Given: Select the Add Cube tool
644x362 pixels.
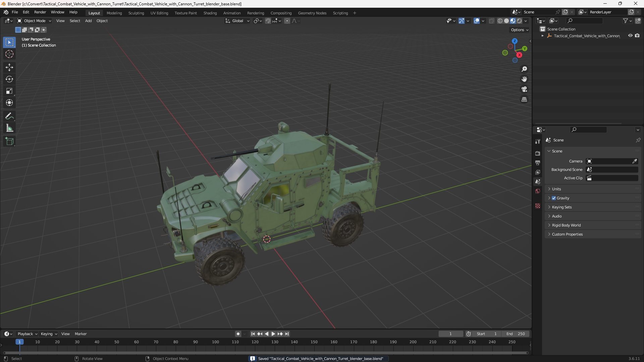Looking at the screenshot, I should [9, 141].
